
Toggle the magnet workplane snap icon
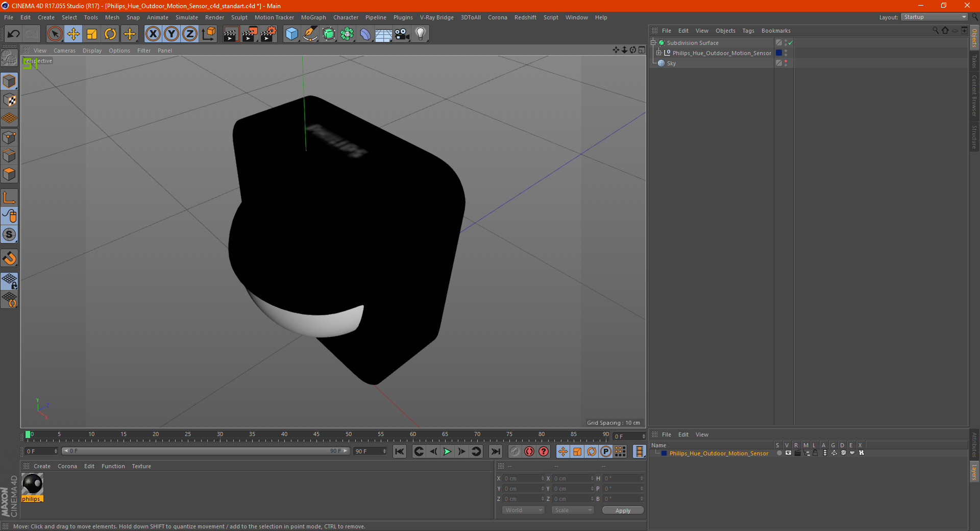coord(9,258)
